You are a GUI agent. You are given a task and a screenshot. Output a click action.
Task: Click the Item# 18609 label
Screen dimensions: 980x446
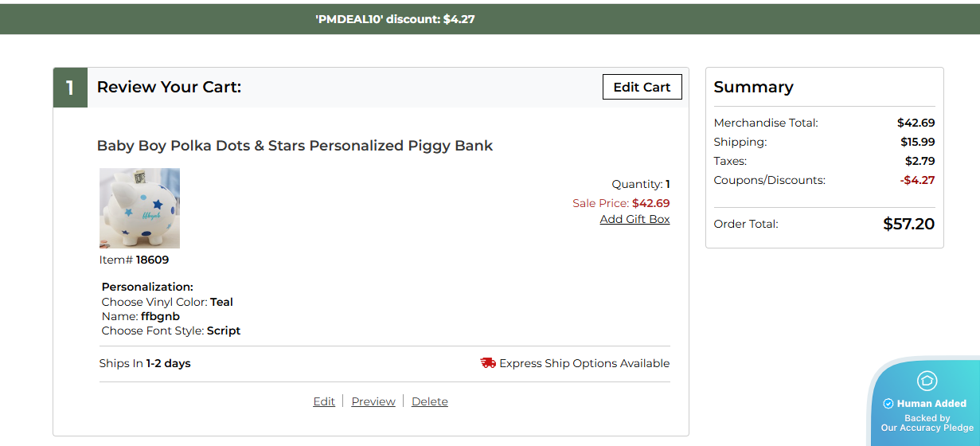134,260
